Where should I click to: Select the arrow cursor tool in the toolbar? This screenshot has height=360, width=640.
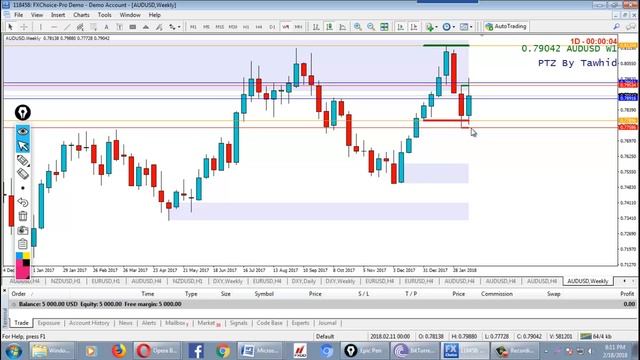pyautogui.click(x=10, y=27)
